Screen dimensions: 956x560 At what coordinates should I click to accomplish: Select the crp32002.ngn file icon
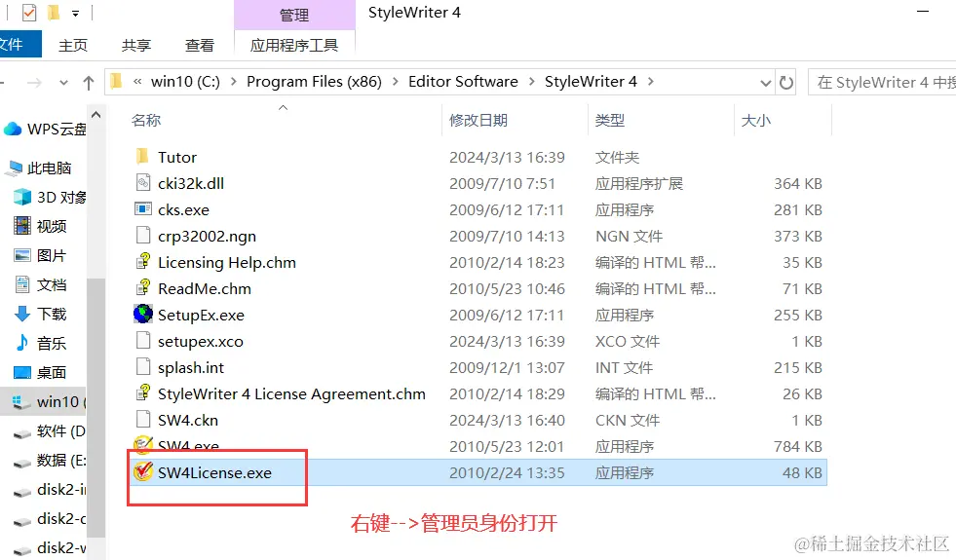click(142, 236)
